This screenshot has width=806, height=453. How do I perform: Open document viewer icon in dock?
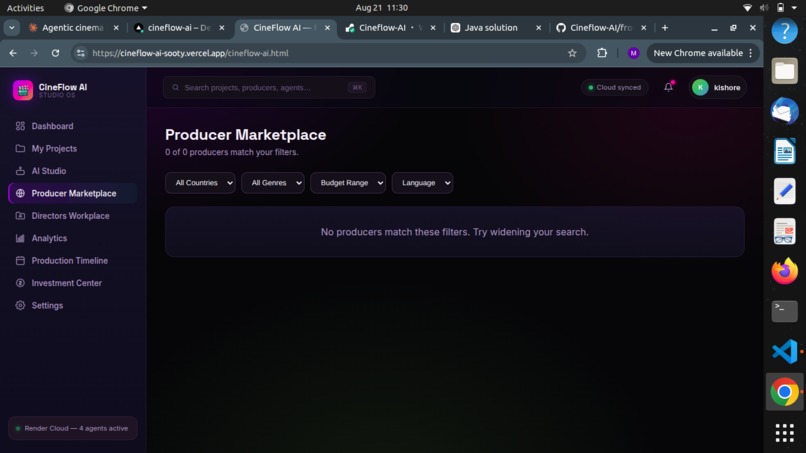tap(784, 231)
